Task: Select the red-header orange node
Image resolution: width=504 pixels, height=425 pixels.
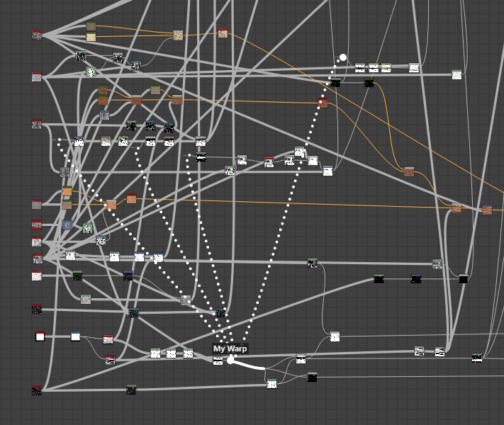Action: tap(131, 199)
